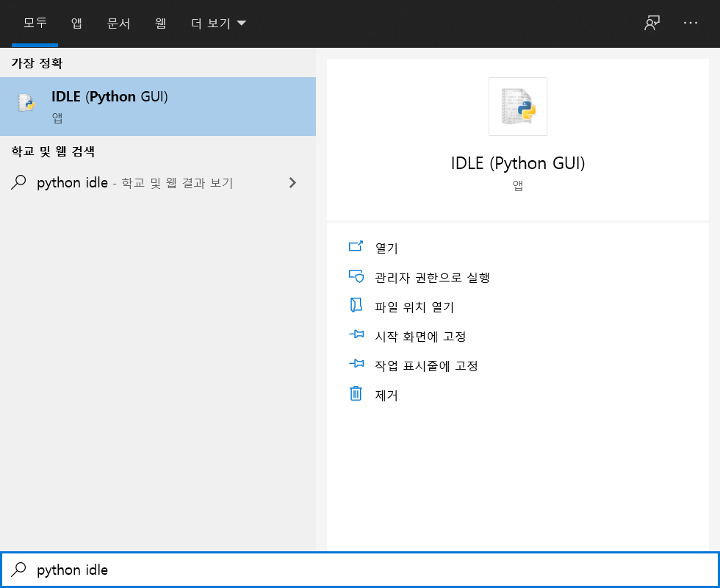Click the trash icon to uninstall IDLE

tap(356, 395)
